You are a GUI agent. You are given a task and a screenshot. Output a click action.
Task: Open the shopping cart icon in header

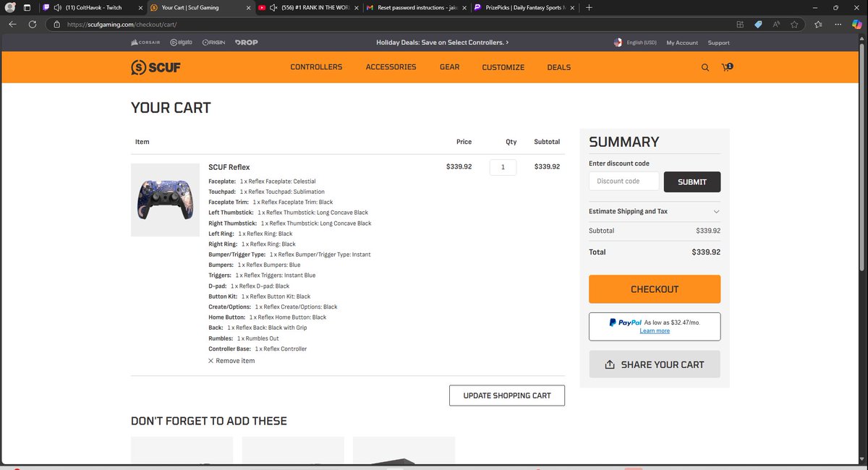(x=727, y=67)
